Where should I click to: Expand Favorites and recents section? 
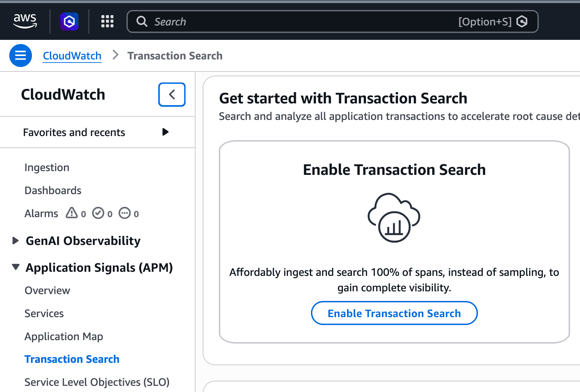(98, 132)
